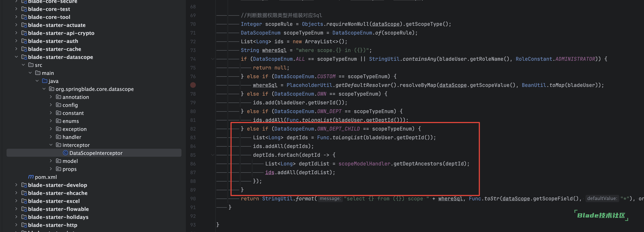
Task: Click the Maven pom.xml file icon
Action: coord(31,177)
